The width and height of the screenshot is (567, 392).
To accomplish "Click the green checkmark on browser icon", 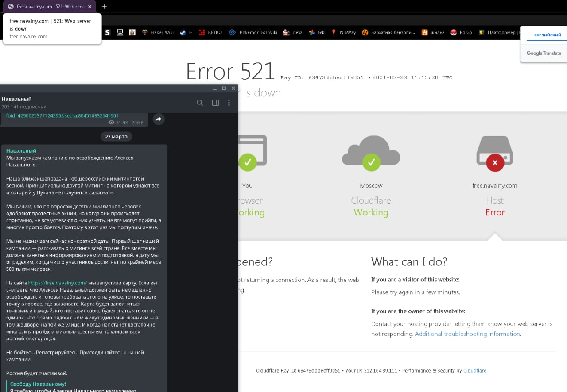I will (247, 162).
